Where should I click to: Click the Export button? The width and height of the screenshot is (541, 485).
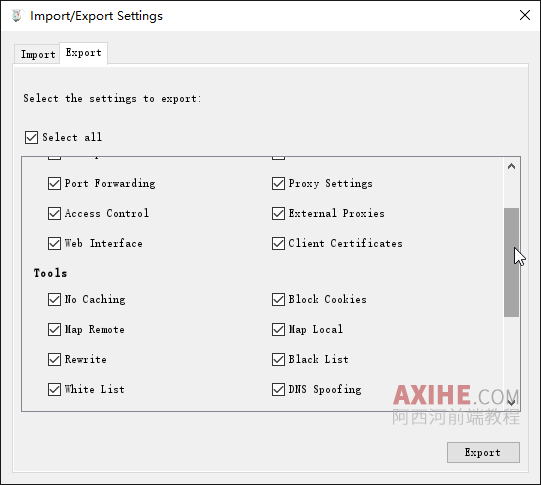tap(483, 452)
